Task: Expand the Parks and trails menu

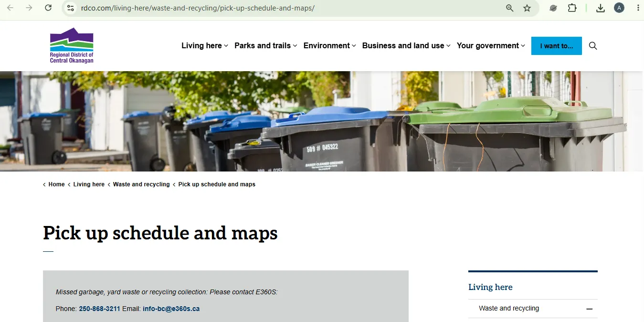Action: (x=266, y=46)
